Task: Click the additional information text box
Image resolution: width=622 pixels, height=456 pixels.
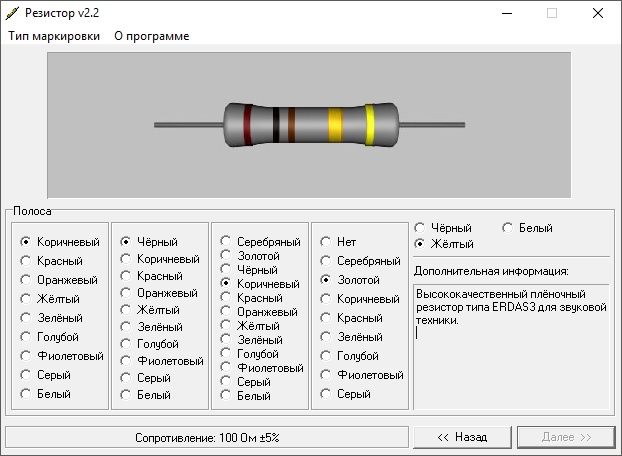Action: pos(510,345)
